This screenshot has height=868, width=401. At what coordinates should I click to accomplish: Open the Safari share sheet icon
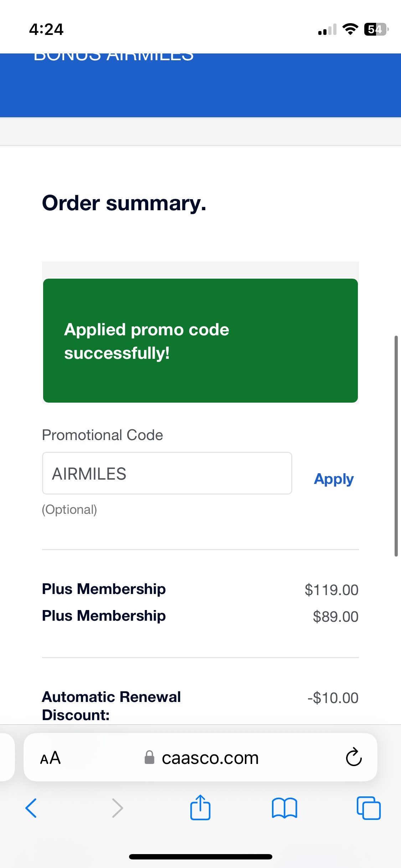point(200,808)
